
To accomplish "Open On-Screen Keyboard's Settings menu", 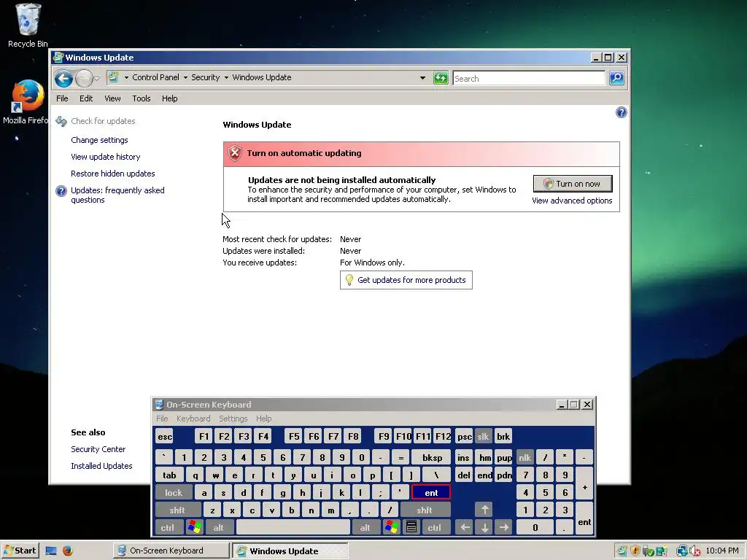I will point(233,419).
